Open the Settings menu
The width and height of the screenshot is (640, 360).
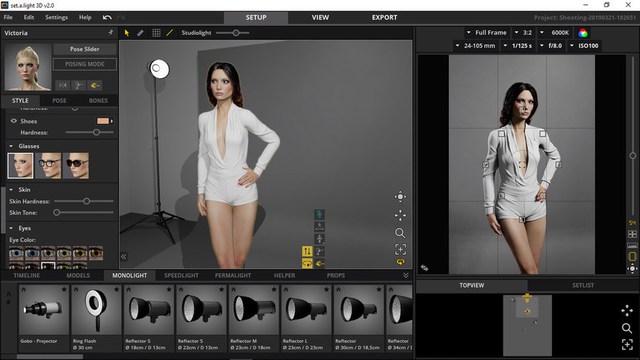(x=56, y=17)
